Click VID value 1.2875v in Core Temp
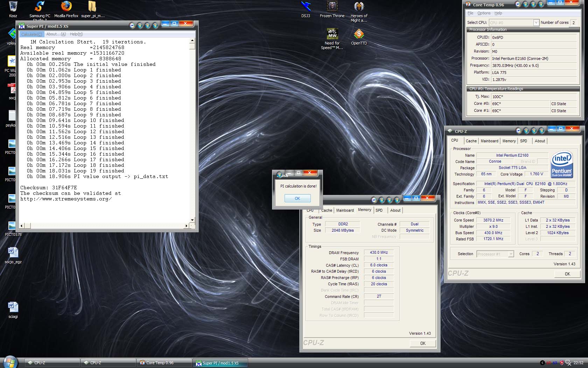Screen dimensions: 588x368 point(534,80)
